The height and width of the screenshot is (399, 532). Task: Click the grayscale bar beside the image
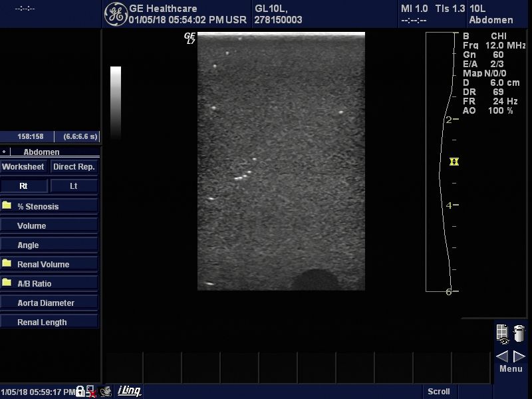tap(116, 101)
